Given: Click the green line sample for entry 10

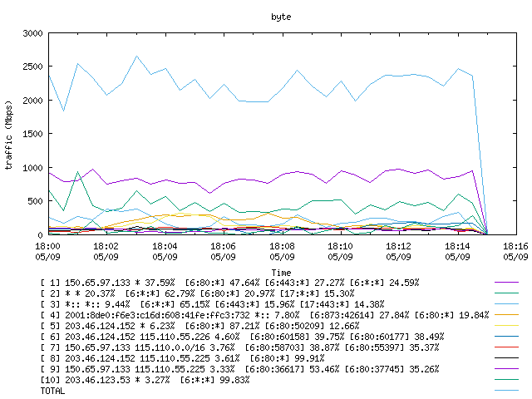Looking at the screenshot, I should click(x=506, y=380).
